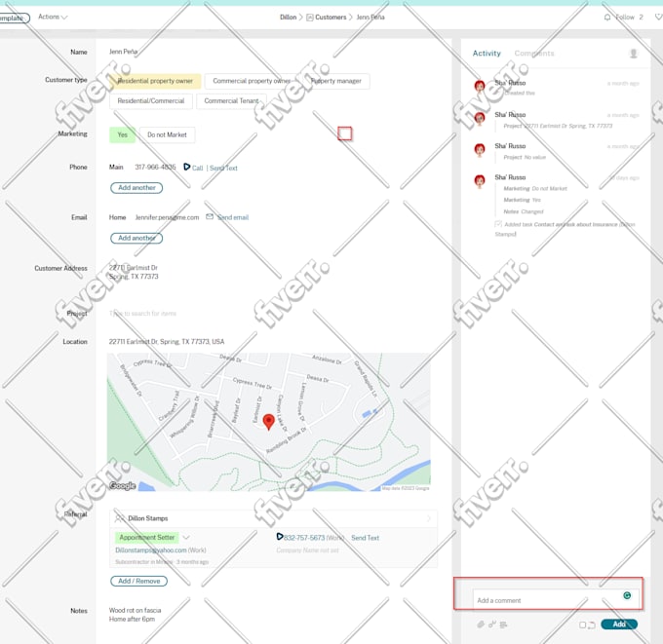
Task: Click the Project search field
Action: tap(143, 314)
